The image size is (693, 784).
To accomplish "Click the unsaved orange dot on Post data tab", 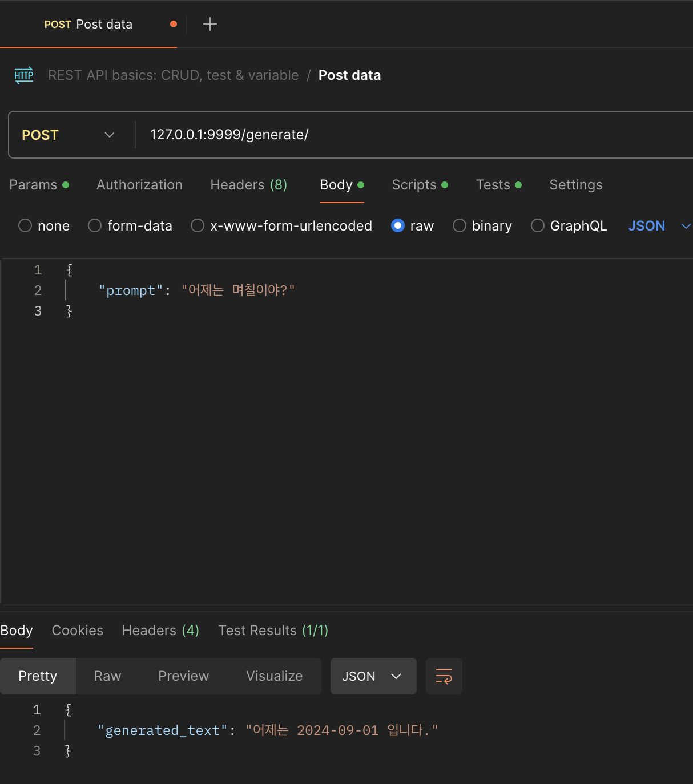I will (174, 24).
